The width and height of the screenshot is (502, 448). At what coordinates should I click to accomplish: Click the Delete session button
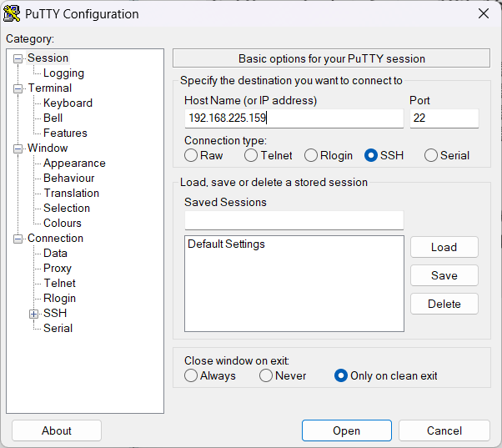444,304
